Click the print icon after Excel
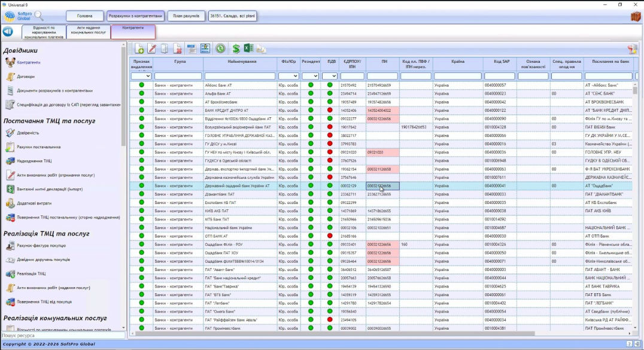 tap(261, 49)
